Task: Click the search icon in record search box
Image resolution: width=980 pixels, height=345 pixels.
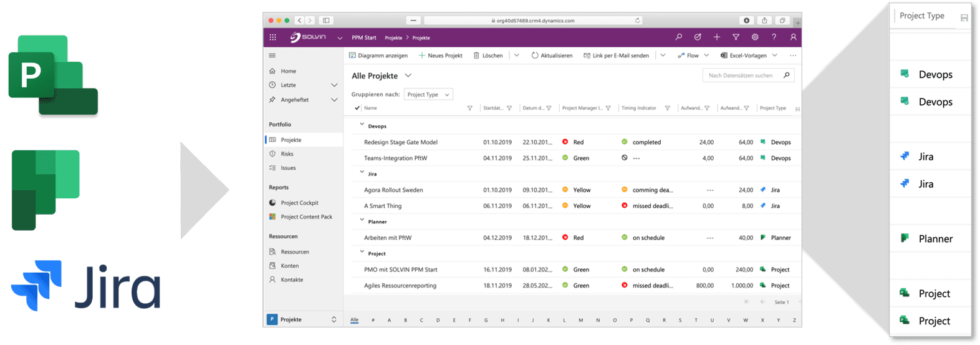Action: click(787, 75)
